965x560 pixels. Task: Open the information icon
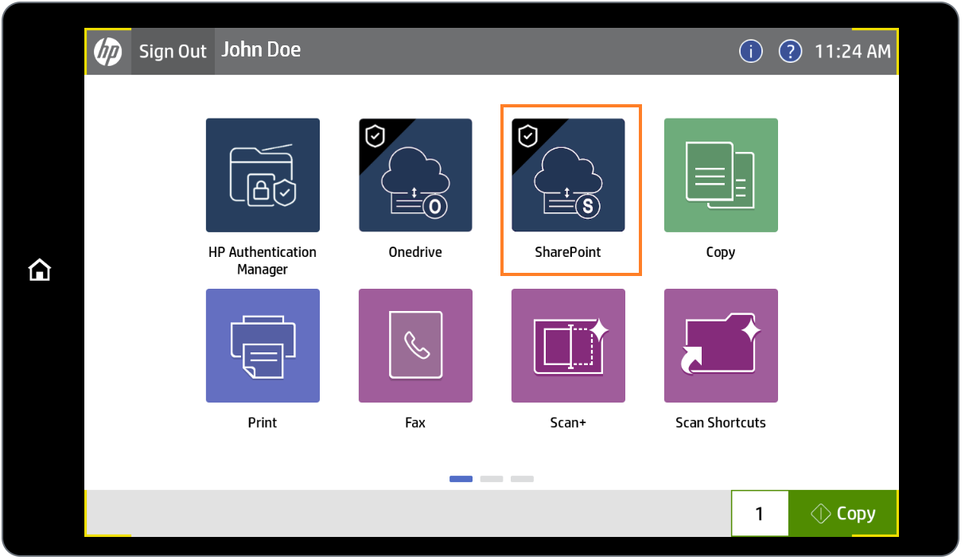pyautogui.click(x=751, y=52)
